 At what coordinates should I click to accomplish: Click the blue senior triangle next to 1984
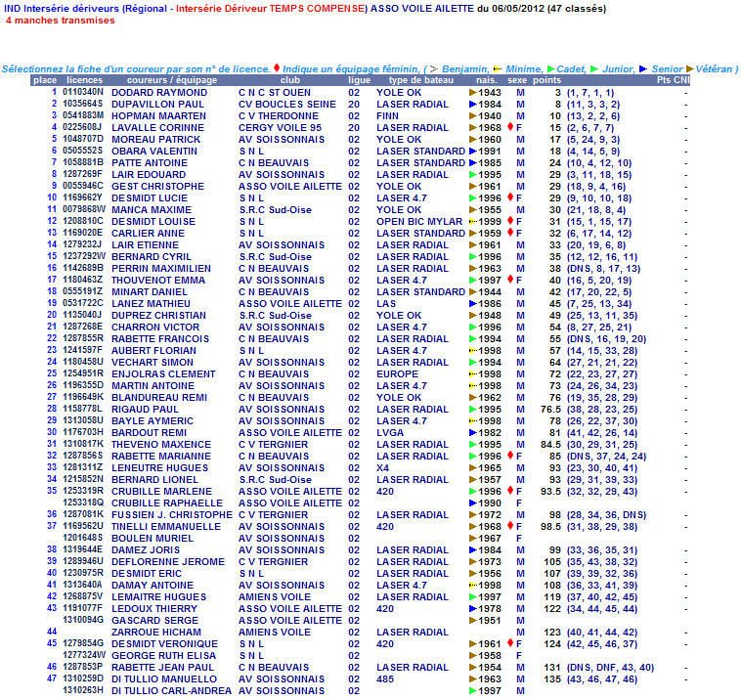(x=473, y=104)
